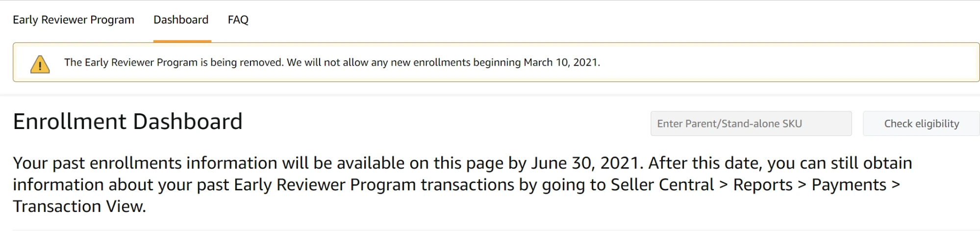Select the Enrollment Dashboard heading
The image size is (980, 234).
127,122
